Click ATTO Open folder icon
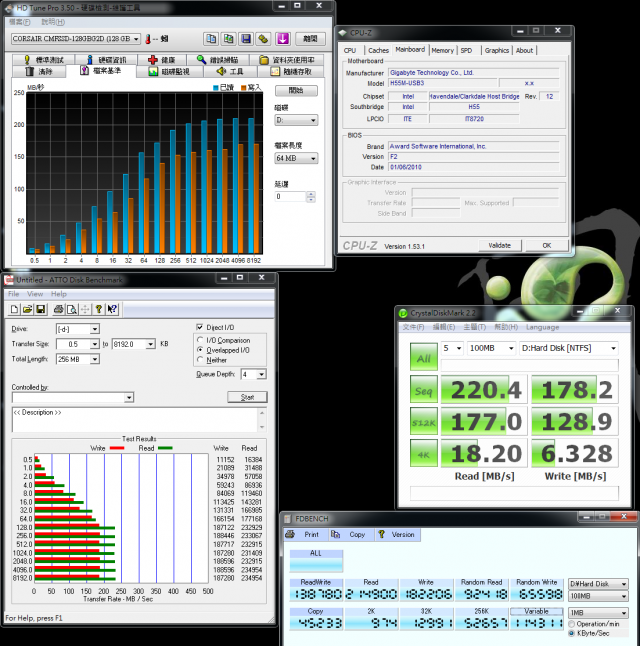Viewport: 640px width, 647px height. 28,309
